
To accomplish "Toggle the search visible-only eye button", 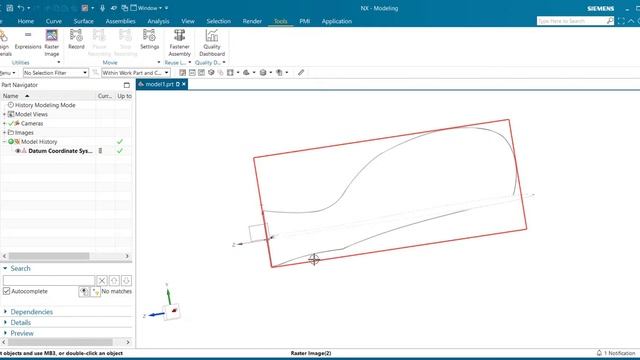I will [x=84, y=291].
